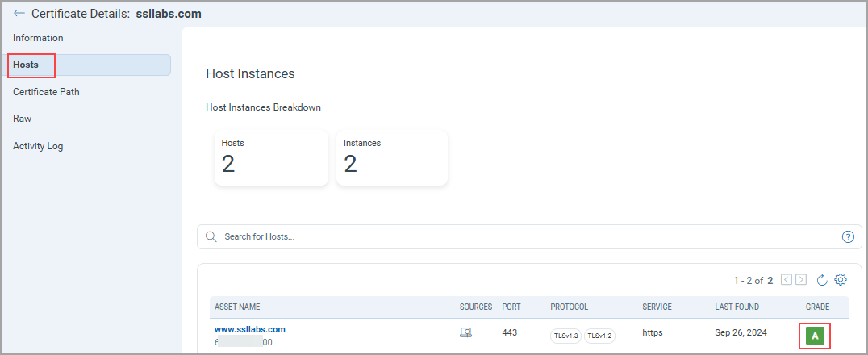Sort by Asset Name column header
868x355 pixels.
(237, 307)
